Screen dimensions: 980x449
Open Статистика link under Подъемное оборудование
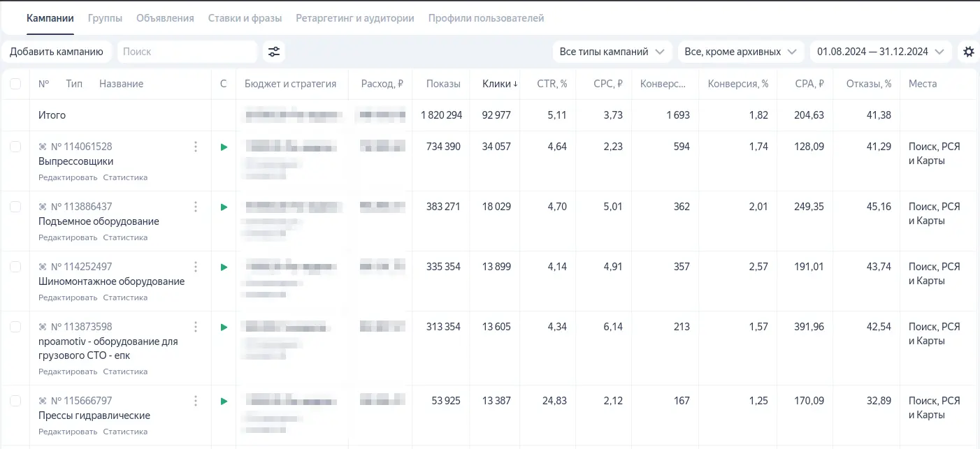(x=125, y=237)
